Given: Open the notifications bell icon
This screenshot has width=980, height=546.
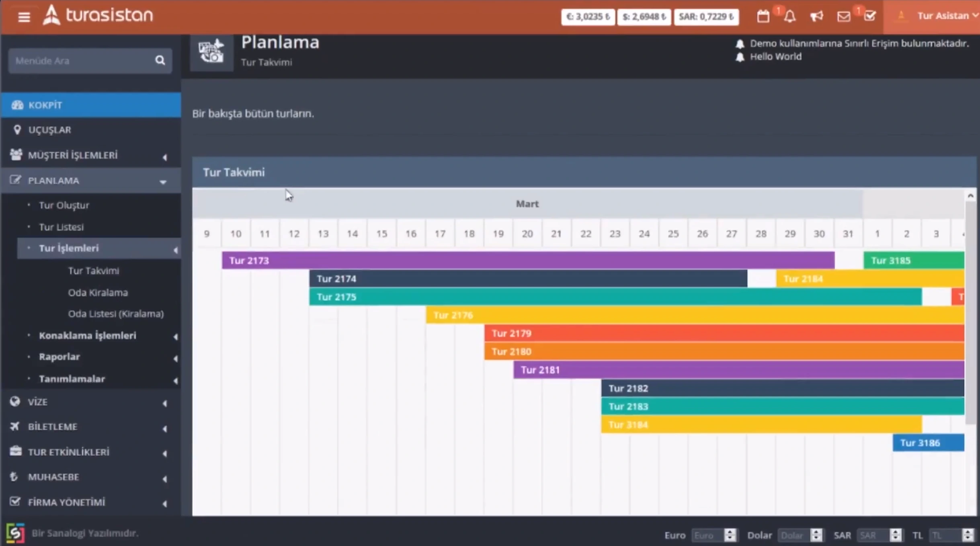Looking at the screenshot, I should (x=790, y=16).
